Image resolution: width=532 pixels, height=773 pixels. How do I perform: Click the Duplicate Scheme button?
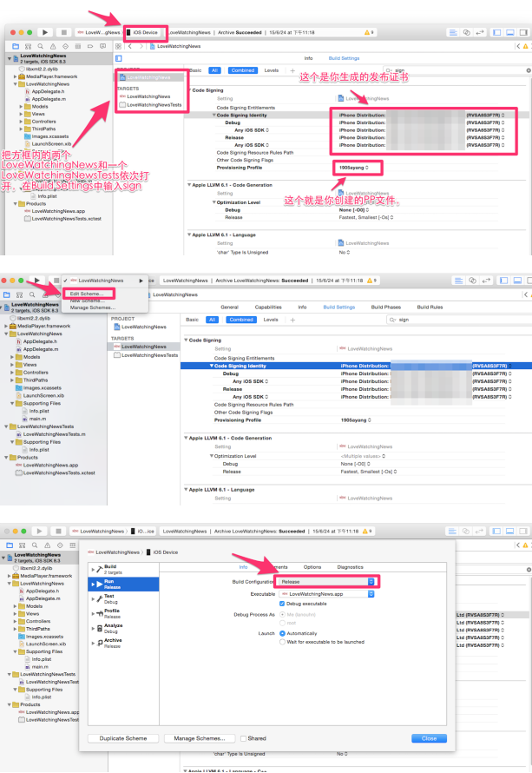[123, 738]
